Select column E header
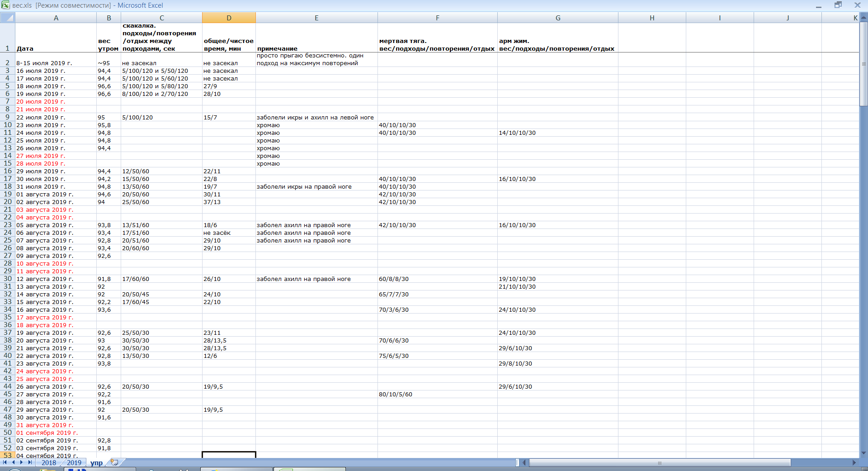Image resolution: width=868 pixels, height=471 pixels. 316,18
